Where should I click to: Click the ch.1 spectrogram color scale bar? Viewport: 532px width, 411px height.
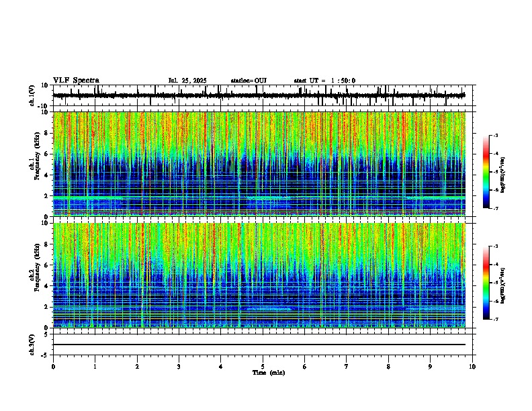(x=486, y=172)
